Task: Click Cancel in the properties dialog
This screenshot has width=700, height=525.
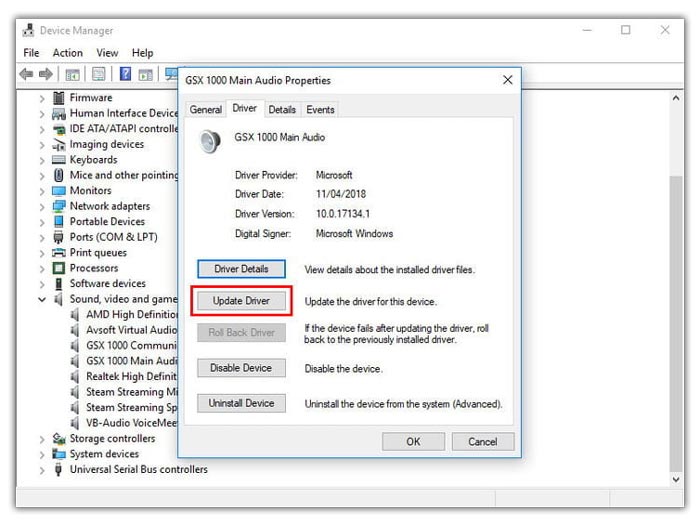Action: pyautogui.click(x=483, y=442)
